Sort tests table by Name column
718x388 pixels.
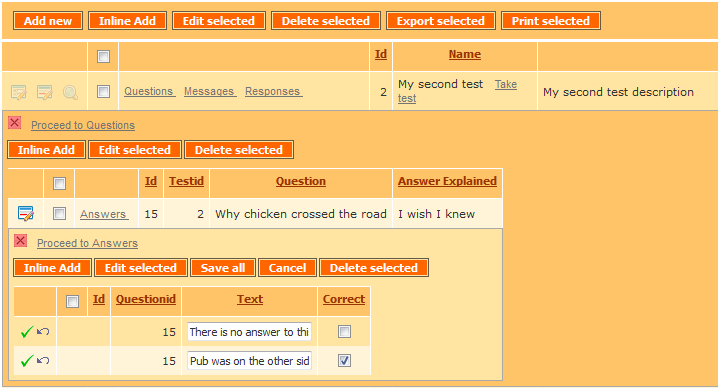click(464, 54)
